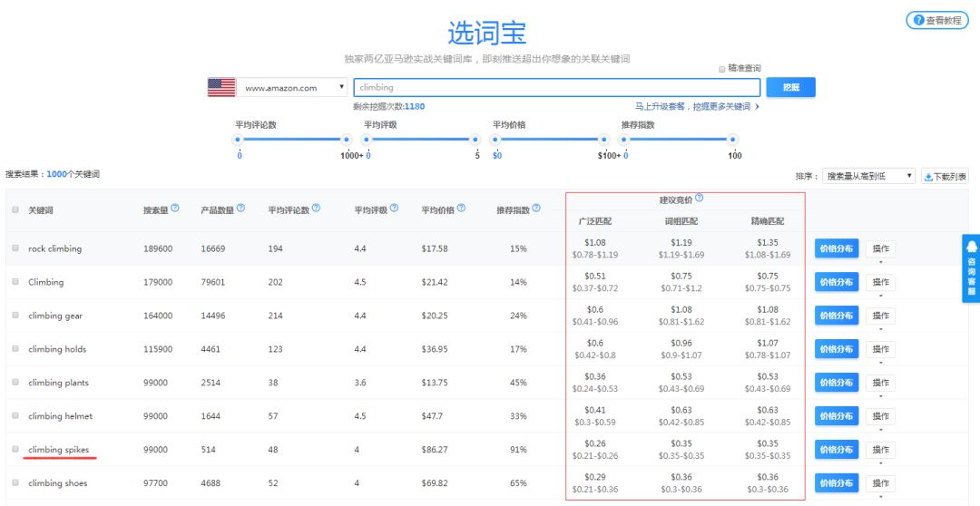Open the 咨询客服 side widget

pos(971,268)
